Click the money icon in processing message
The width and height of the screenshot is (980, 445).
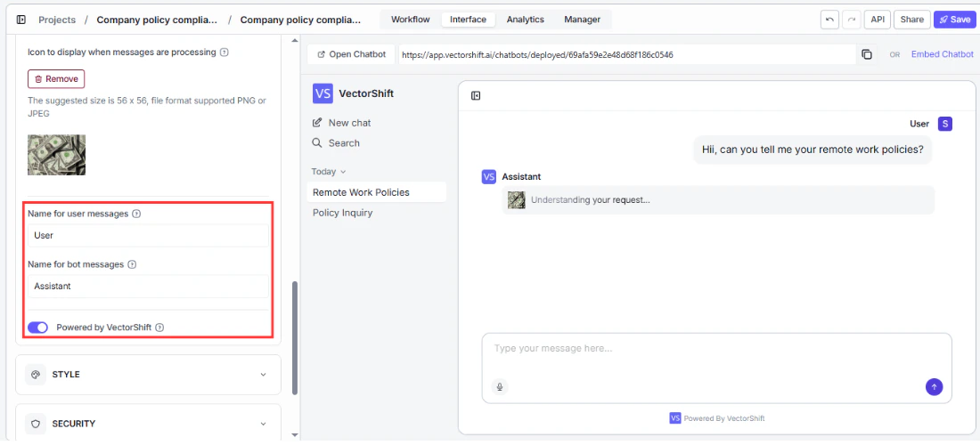[516, 199]
